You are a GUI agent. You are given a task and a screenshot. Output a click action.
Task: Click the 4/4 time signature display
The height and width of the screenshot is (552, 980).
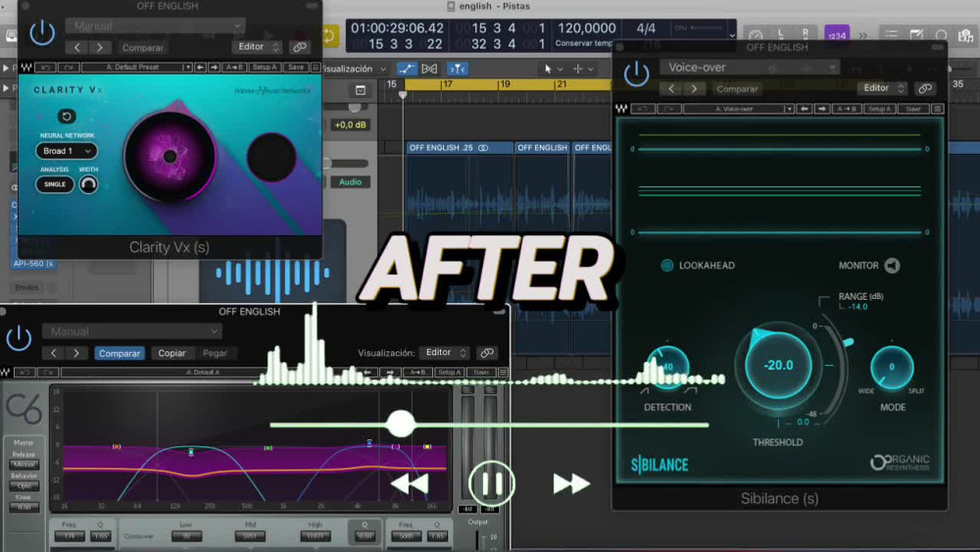tap(646, 28)
